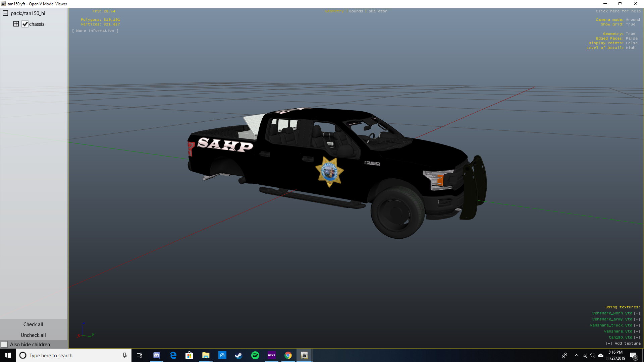Screen dimensions: 644x362
Task: Open File Explorer from the taskbar
Action: coord(206,355)
